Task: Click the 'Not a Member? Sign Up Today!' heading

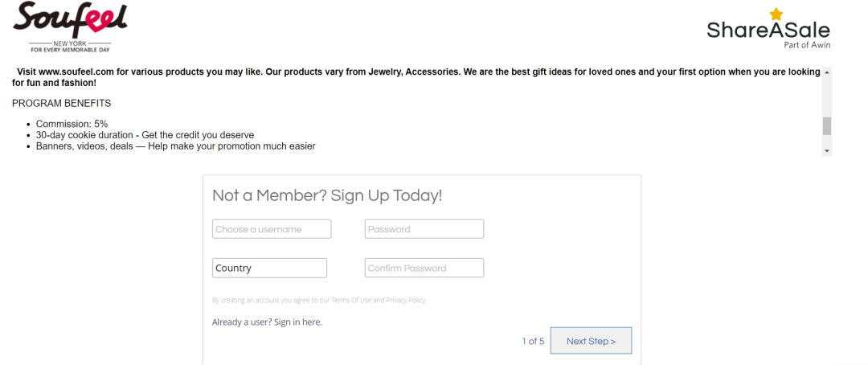Action: (x=328, y=195)
